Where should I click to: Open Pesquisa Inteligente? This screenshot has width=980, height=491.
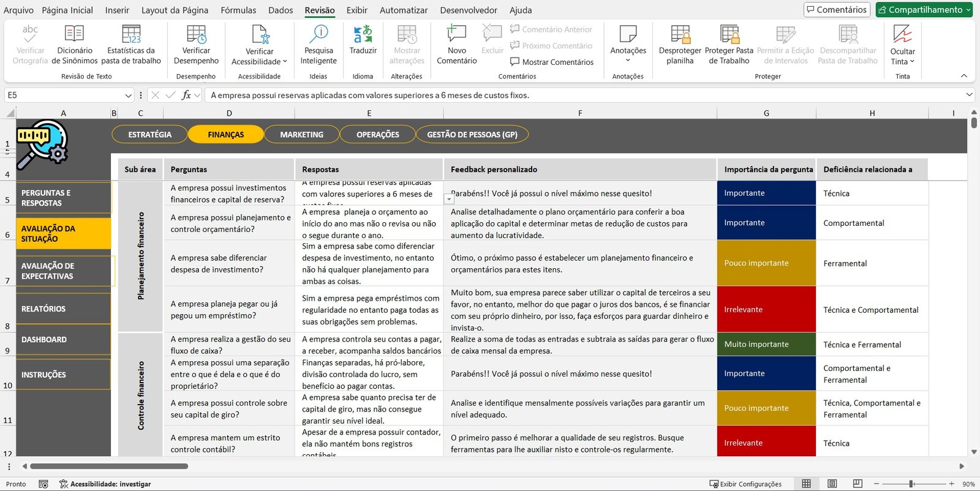[318, 44]
